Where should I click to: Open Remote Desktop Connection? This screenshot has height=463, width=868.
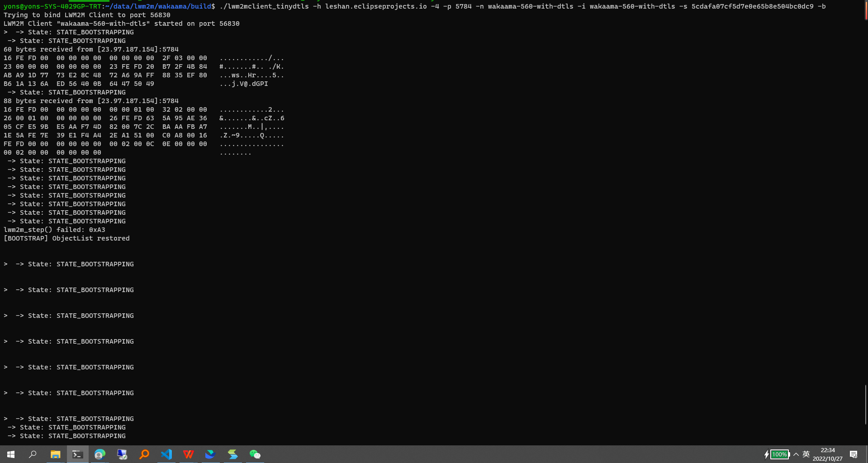pyautogui.click(x=122, y=454)
